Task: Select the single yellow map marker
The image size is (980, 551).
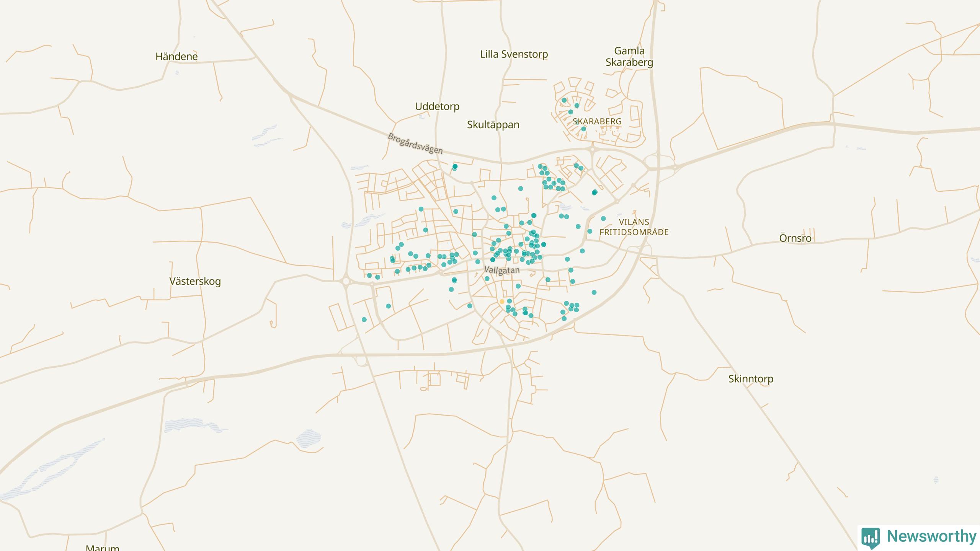Action: click(x=502, y=302)
